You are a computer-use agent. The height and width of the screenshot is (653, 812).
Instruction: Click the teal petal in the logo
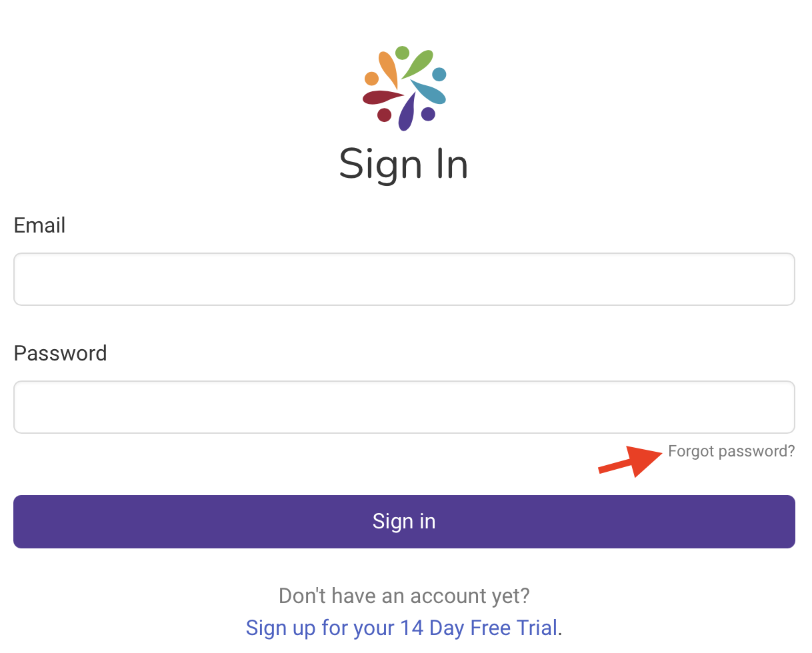(427, 92)
